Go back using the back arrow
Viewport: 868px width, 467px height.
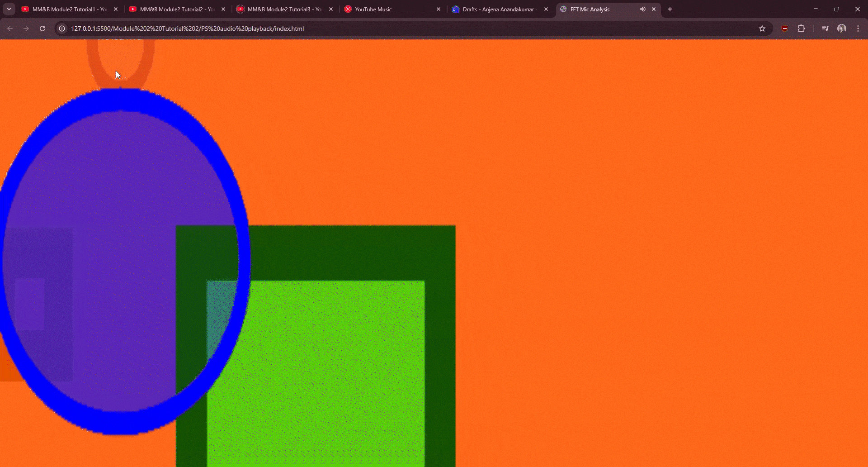coord(10,28)
